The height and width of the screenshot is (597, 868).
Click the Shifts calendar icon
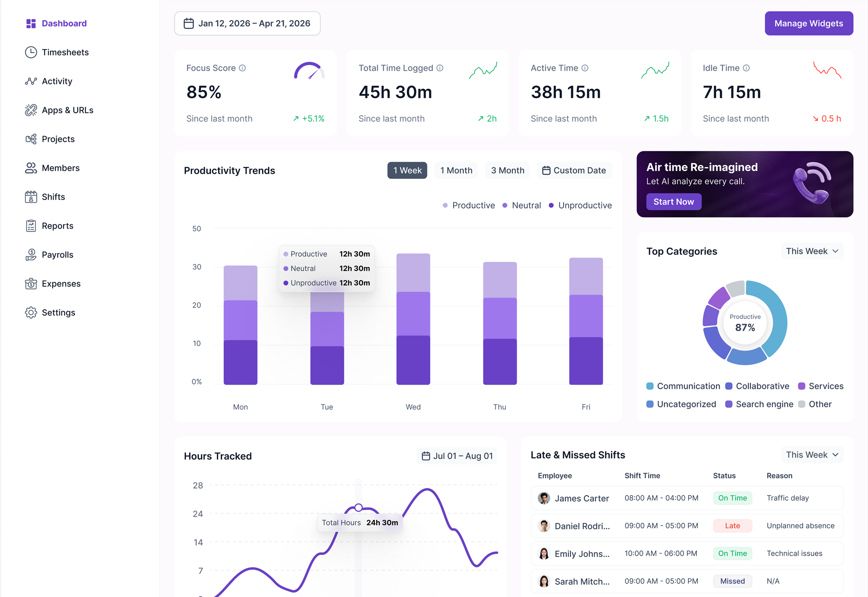(31, 197)
